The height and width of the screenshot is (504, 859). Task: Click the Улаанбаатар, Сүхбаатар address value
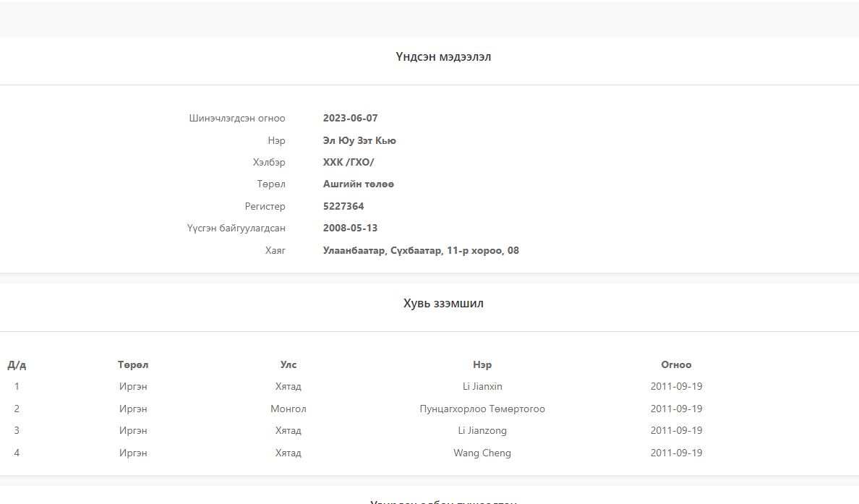point(420,250)
